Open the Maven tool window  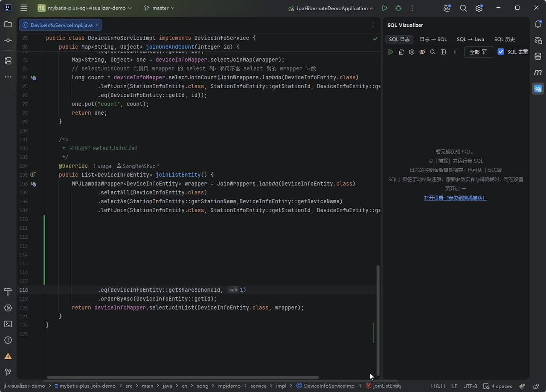point(538,72)
